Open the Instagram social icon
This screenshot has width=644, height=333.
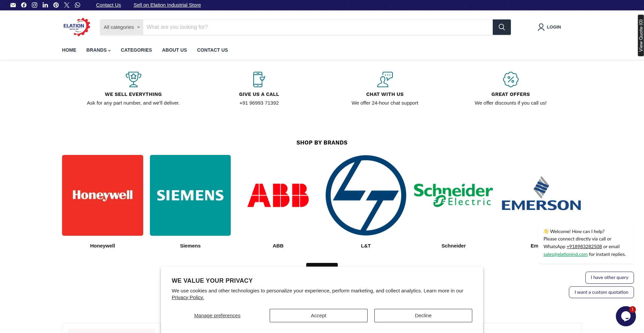click(x=35, y=5)
